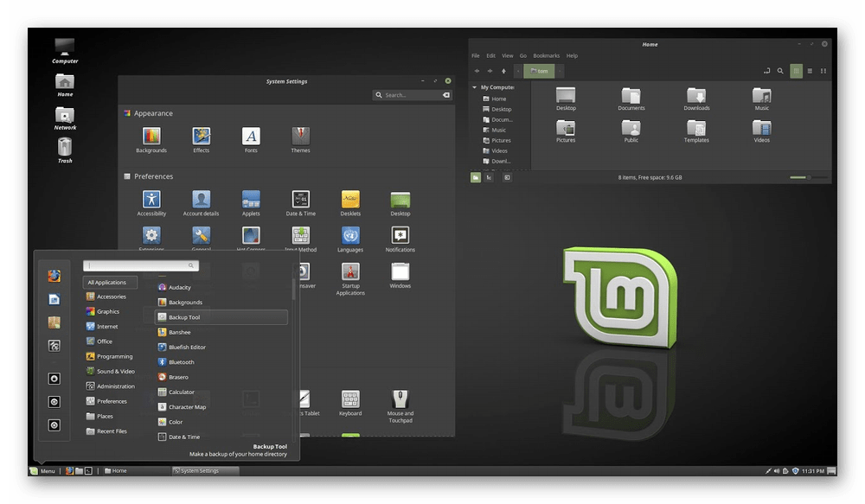Open the Videos folder icon in Home window
This screenshot has height=504, width=865.
[x=762, y=131]
